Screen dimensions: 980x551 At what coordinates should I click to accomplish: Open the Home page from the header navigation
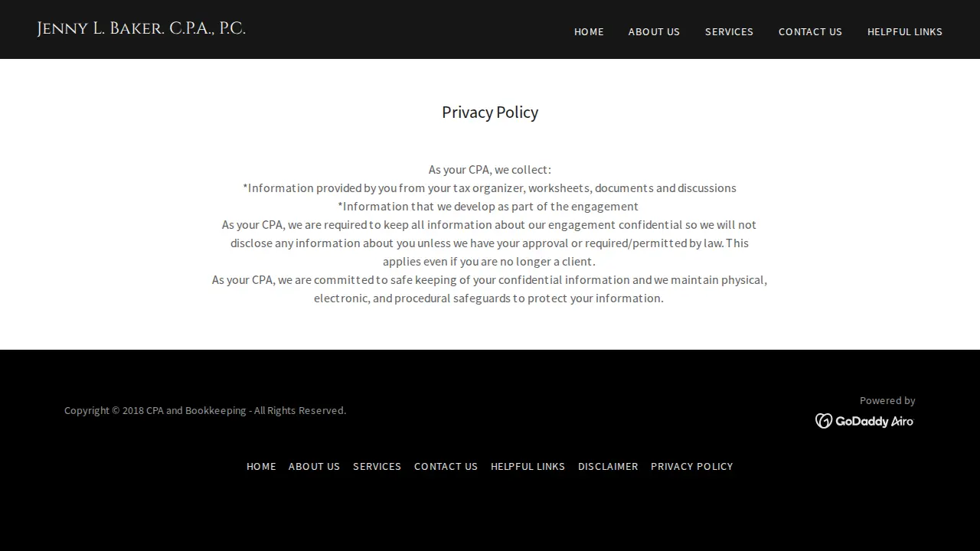pos(589,31)
